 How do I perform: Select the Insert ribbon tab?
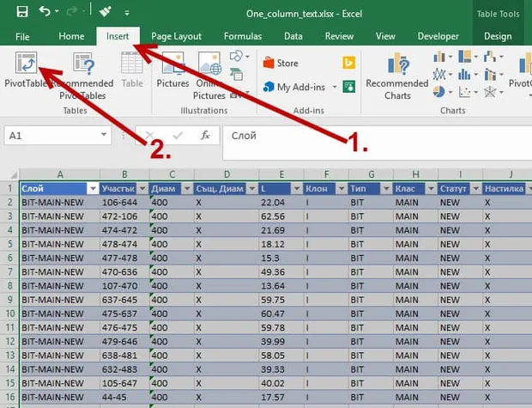[x=118, y=36]
